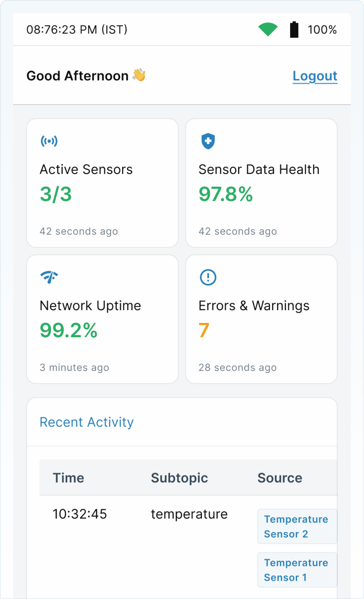Viewport: 364px width, 599px height.
Task: Click the battery icon in the status bar
Action: pyautogui.click(x=294, y=29)
